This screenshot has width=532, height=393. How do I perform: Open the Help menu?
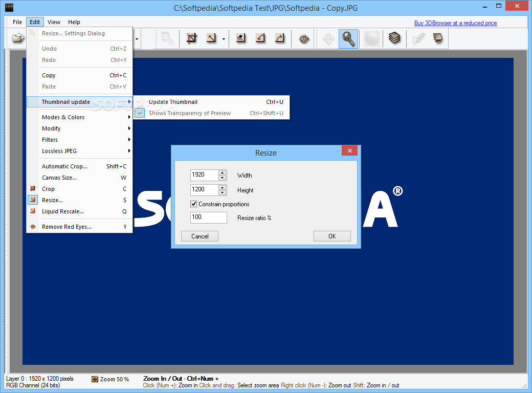74,22
